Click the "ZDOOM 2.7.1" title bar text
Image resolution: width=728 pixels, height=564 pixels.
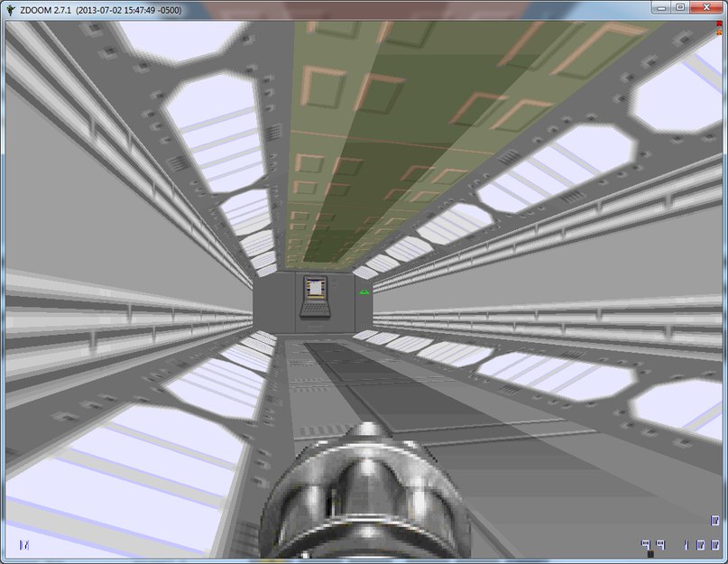[x=45, y=10]
